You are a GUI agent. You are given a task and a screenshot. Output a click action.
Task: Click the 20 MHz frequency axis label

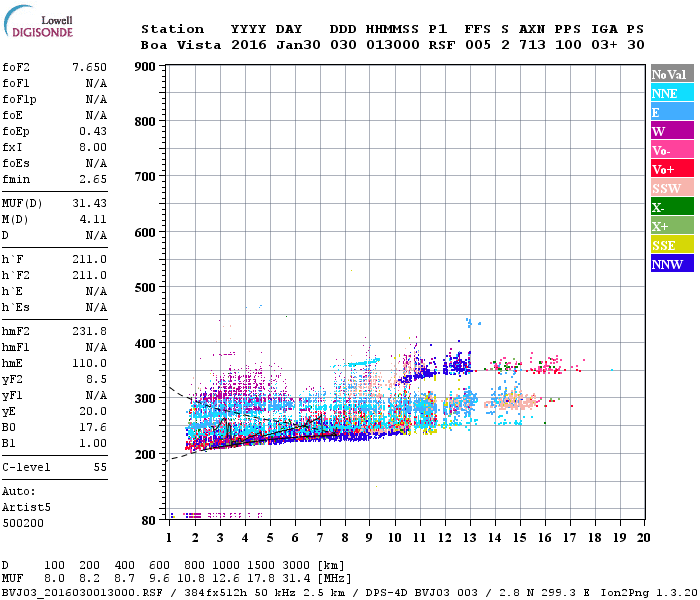pos(643,538)
